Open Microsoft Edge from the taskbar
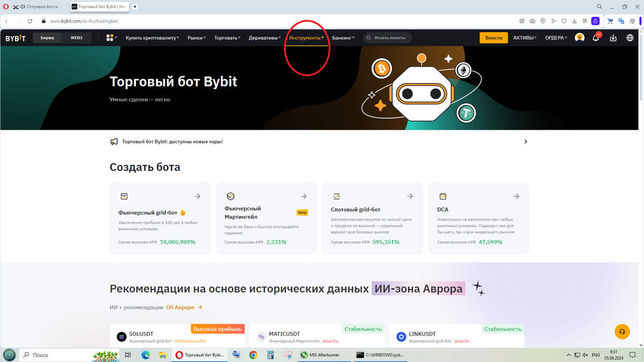This screenshot has width=644, height=362. pos(145,355)
